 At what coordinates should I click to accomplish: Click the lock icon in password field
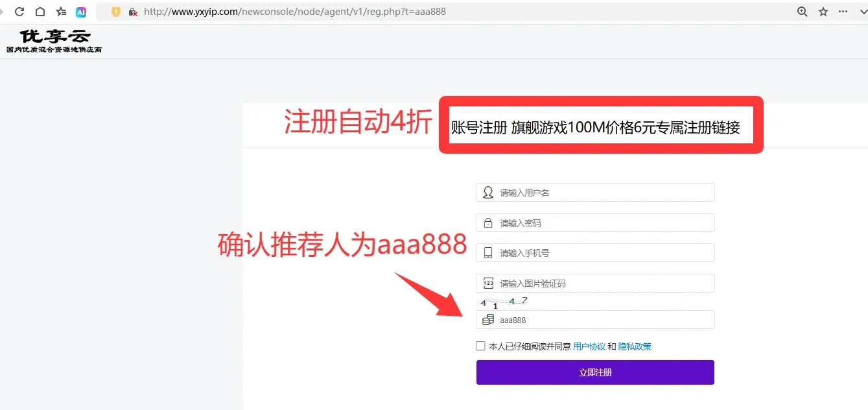point(488,223)
